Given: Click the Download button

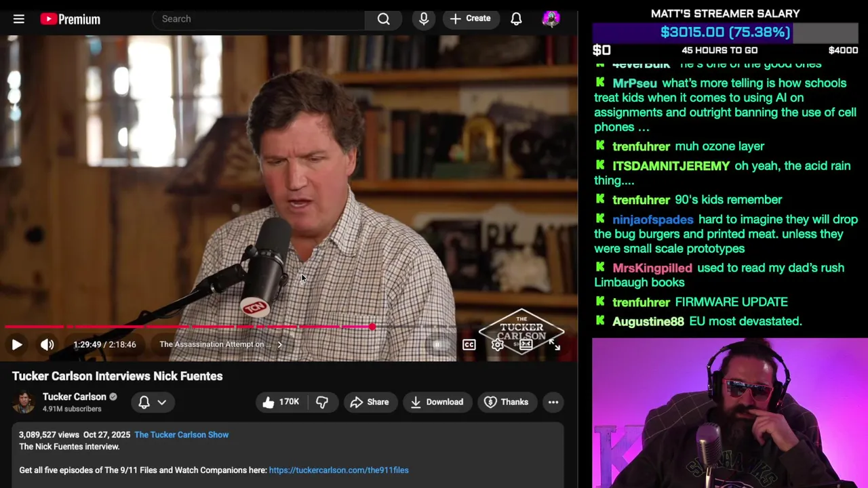Looking at the screenshot, I should [x=437, y=402].
